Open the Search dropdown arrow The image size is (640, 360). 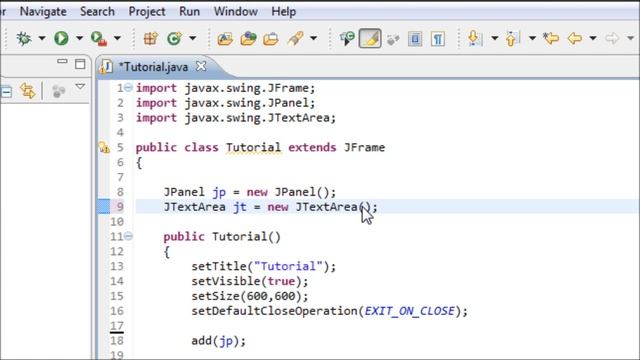pos(313,38)
